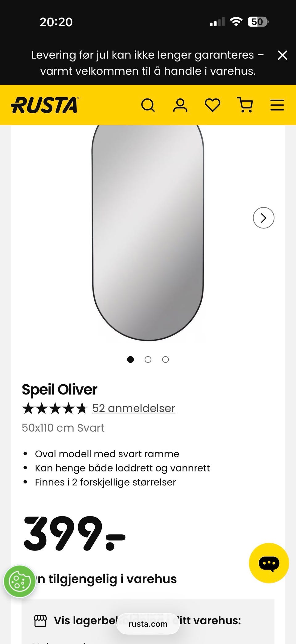This screenshot has width=296, height=644.
Task: Tap the rusta.com address pill
Action: (148, 624)
